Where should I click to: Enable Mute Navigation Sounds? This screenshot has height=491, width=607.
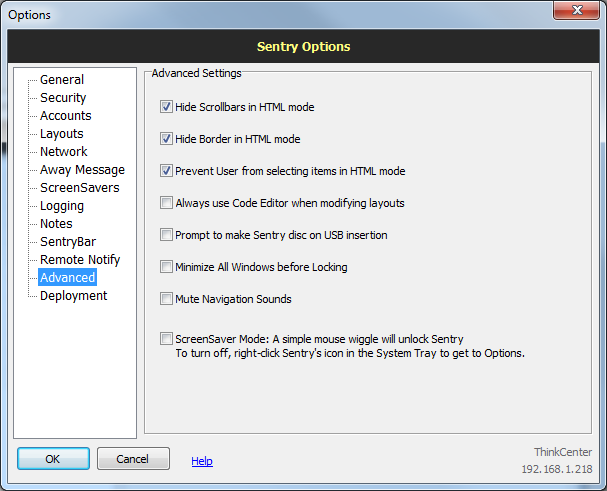[x=166, y=299]
